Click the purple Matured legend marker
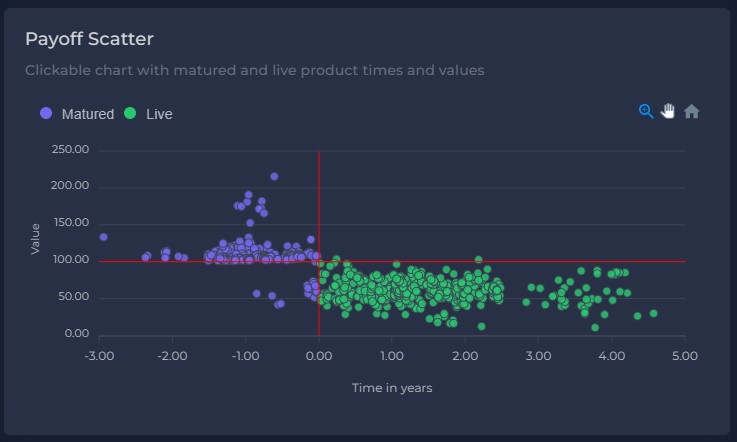The width and height of the screenshot is (737, 442). (x=46, y=114)
